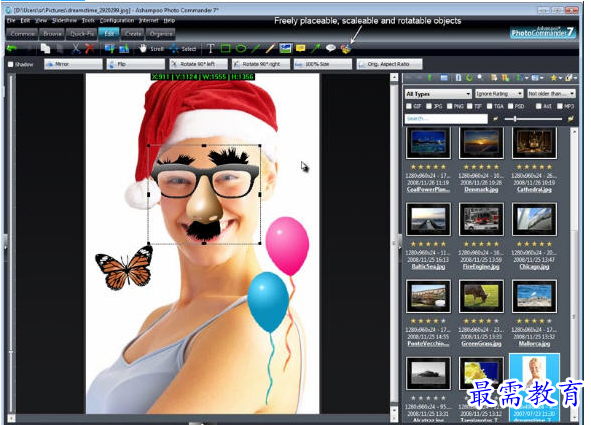Image resolution: width=591 pixels, height=425 pixels.
Task: Select the Denmark.jpg sunset thumbnail
Action: click(481, 143)
